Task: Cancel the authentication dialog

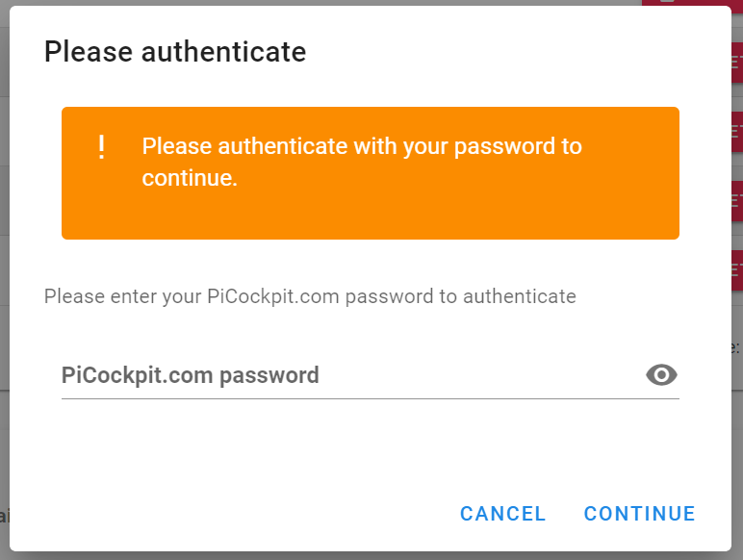Action: [502, 514]
